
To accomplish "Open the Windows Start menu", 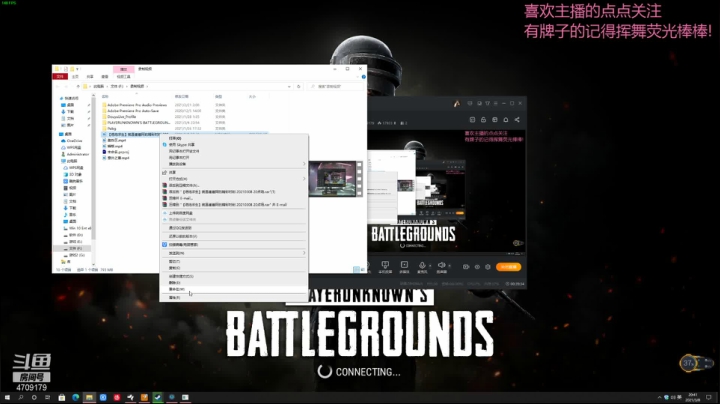I will pyautogui.click(x=7, y=398).
